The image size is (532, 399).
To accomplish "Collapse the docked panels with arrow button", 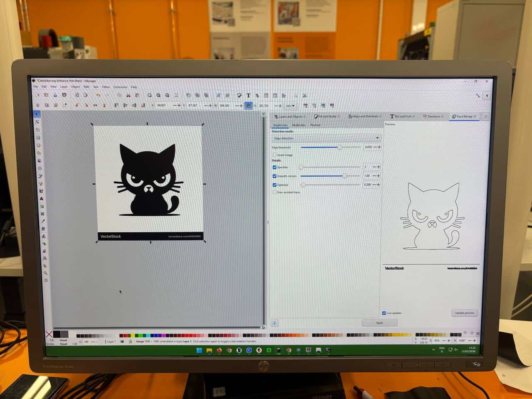I will [x=487, y=96].
